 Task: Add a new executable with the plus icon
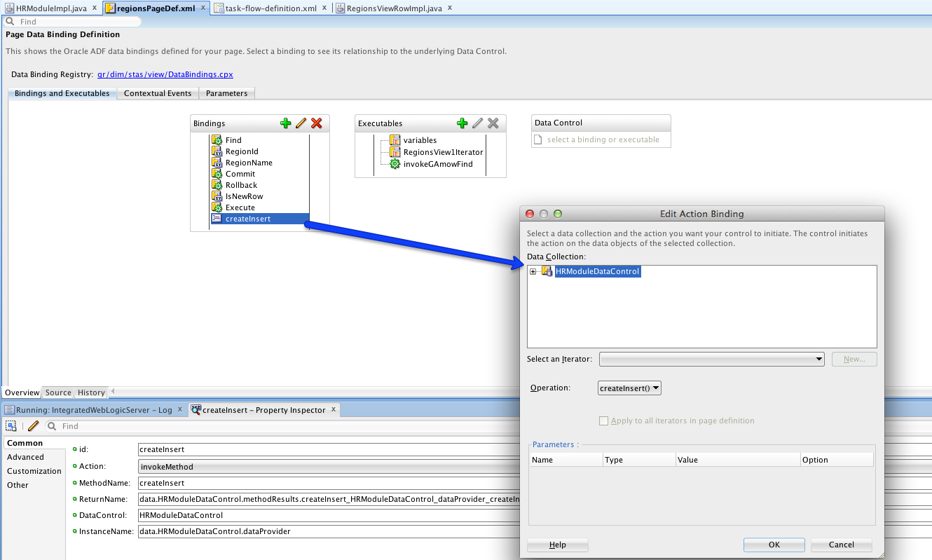[x=462, y=123]
